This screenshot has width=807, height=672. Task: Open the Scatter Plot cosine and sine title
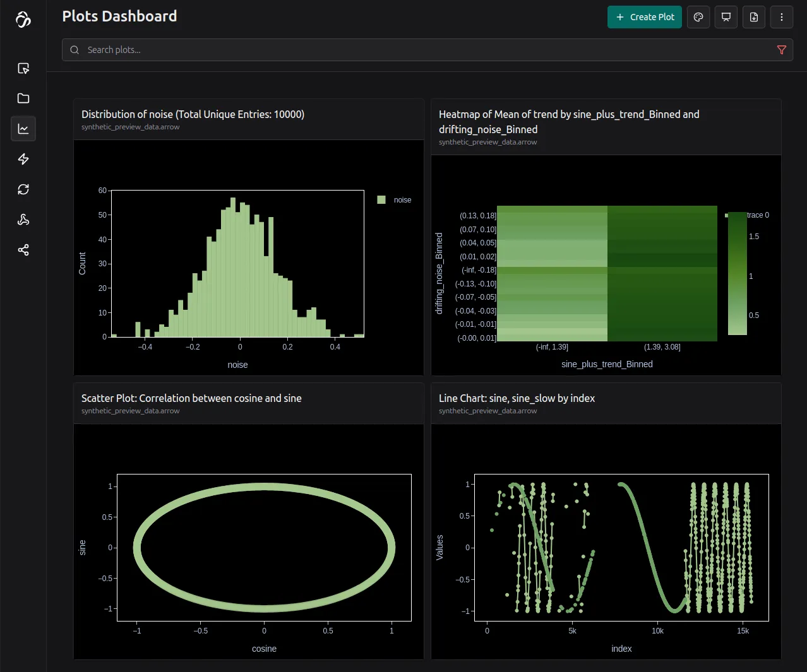[191, 398]
